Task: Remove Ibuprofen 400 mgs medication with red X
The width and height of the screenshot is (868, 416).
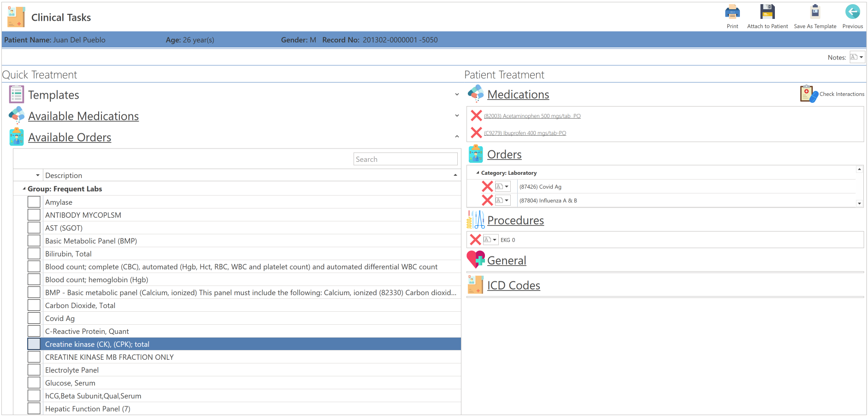Action: coord(476,132)
